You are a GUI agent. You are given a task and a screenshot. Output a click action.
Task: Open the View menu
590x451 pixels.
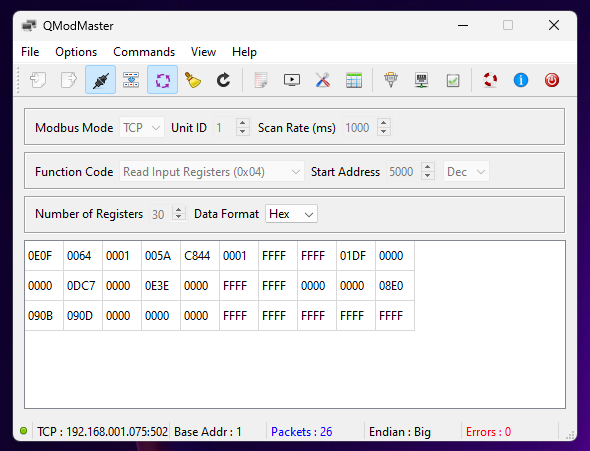pyautogui.click(x=203, y=52)
